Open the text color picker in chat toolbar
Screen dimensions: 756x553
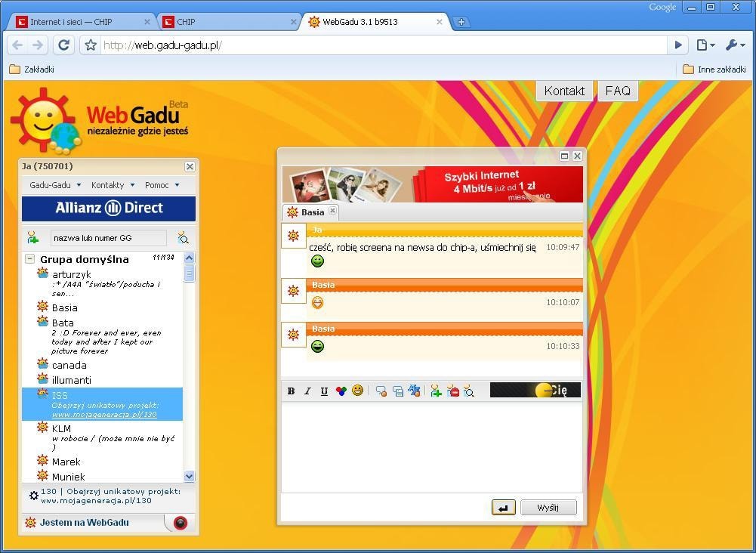point(341,391)
